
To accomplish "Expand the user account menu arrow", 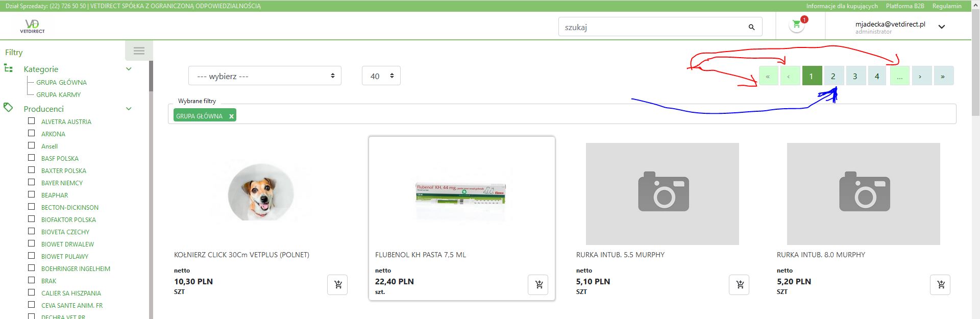I will pos(942,27).
